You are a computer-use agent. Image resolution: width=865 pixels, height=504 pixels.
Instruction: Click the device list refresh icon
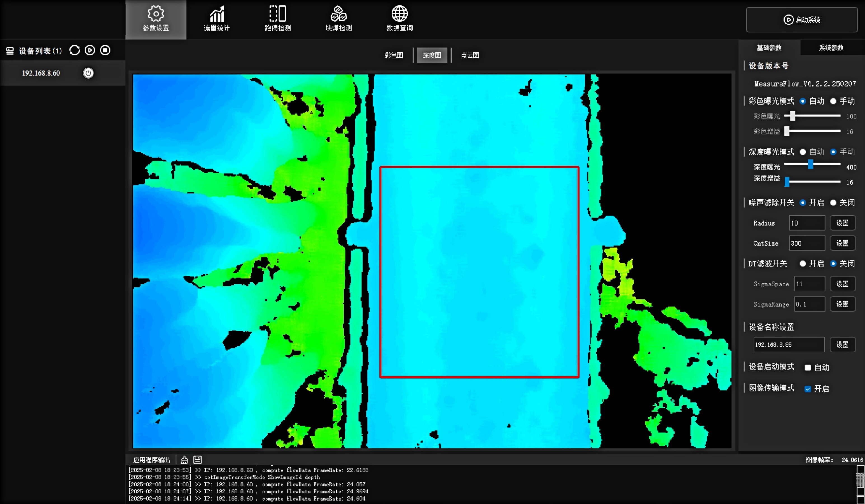pos(74,50)
